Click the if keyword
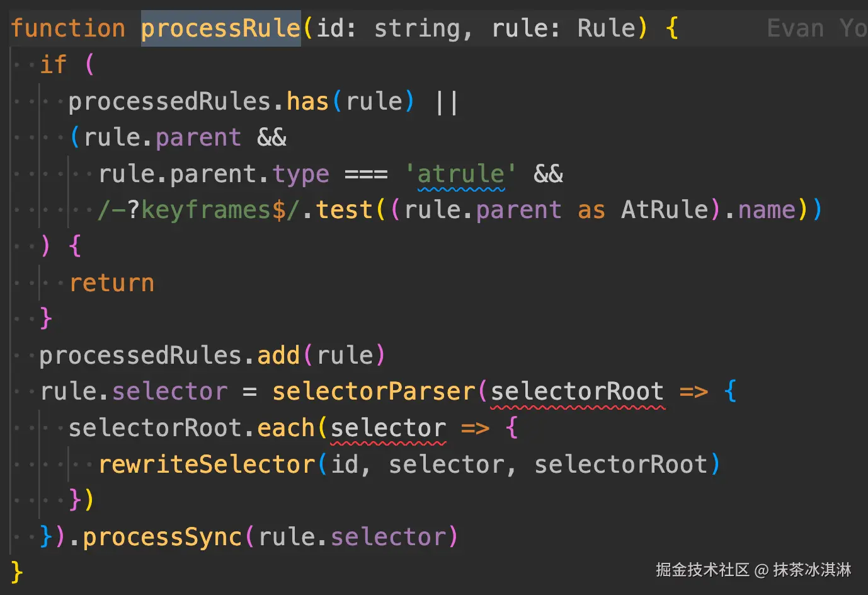Viewport: 868px width, 595px height. tap(54, 64)
